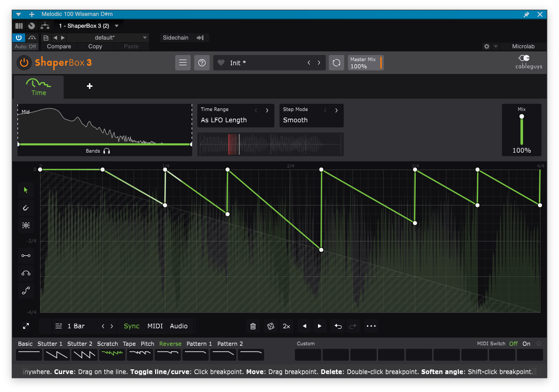
Task: Open MIDI Switch settings gear
Action: [538, 344]
